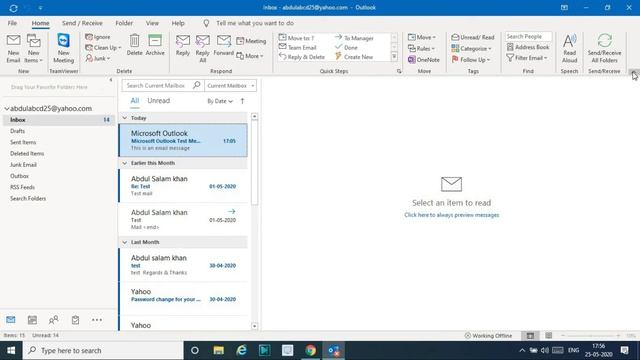
Task: Archive the selected message
Action: [x=155, y=45]
